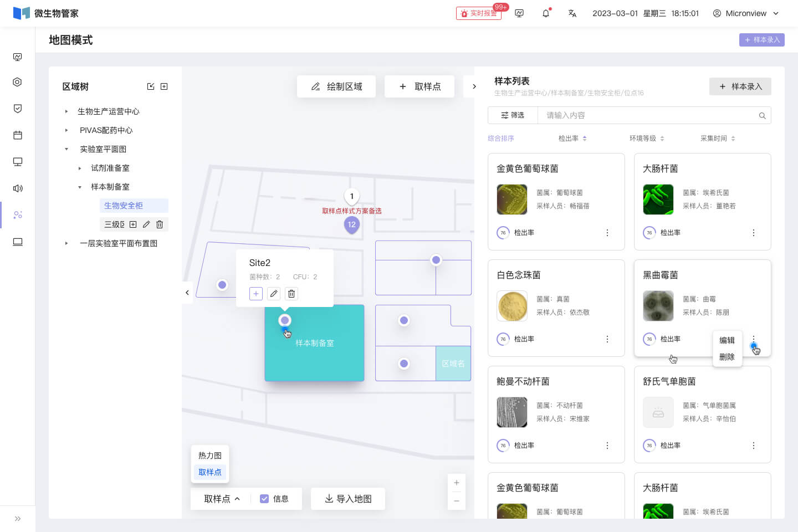
Task: Click the 导入地图 button
Action: point(348,499)
